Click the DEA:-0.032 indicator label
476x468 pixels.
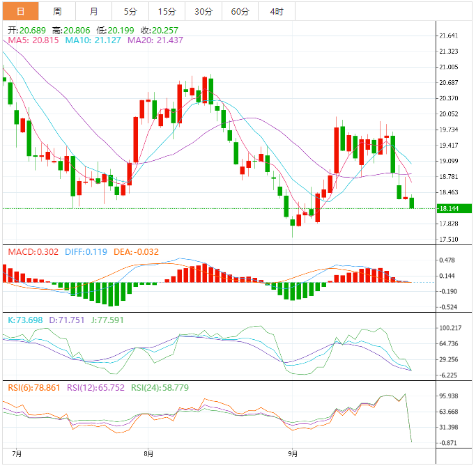tap(136, 251)
